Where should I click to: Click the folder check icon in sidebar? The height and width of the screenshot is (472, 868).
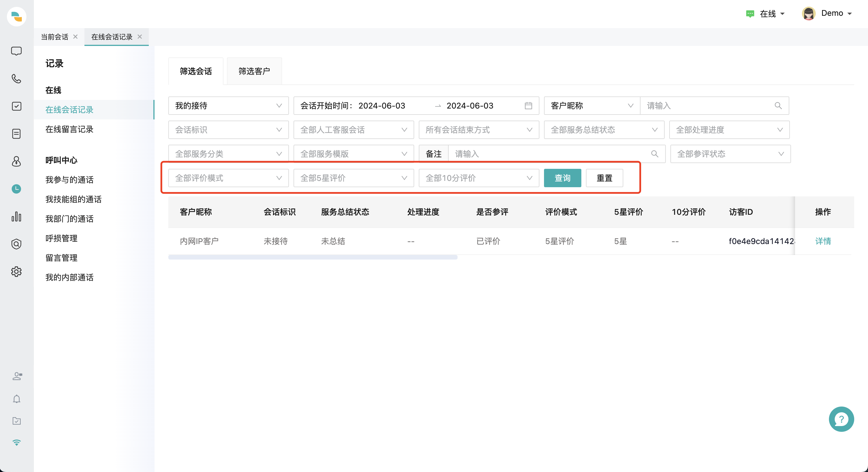coord(16,421)
